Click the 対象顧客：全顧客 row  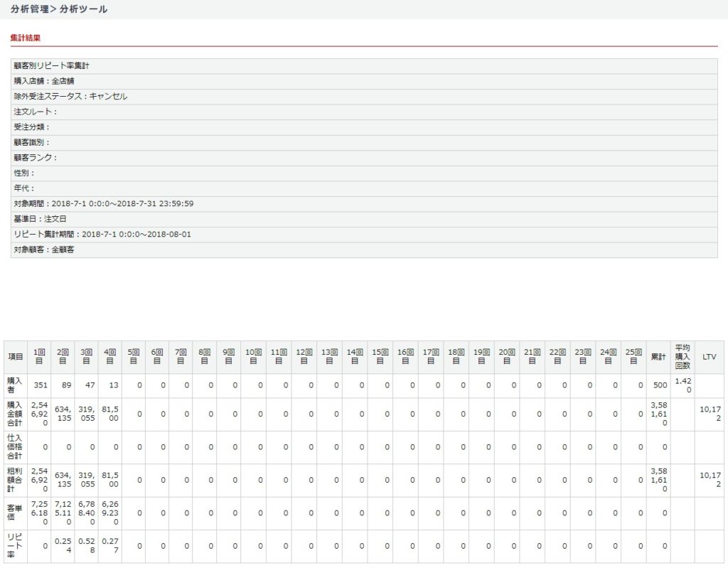click(364, 250)
